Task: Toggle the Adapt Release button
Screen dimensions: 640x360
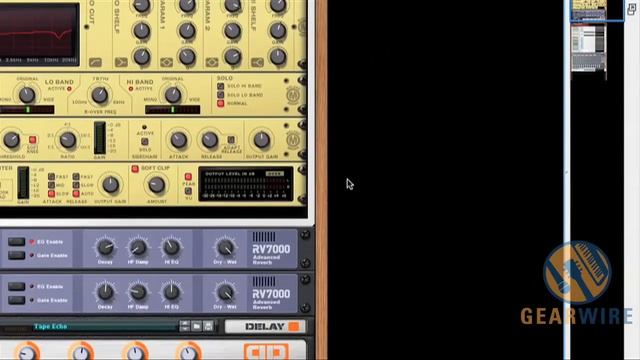Action: (231, 140)
